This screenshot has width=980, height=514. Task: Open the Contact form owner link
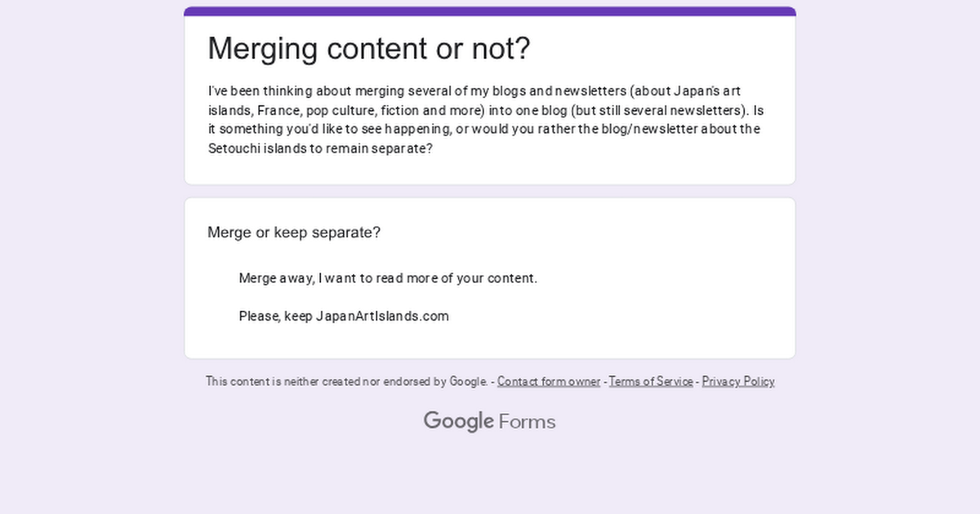point(548,382)
